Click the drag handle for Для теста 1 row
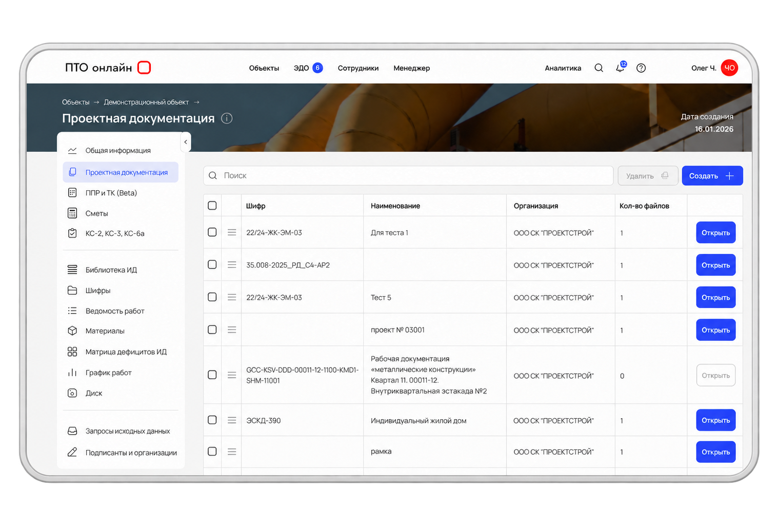Viewport: 777px width, 532px height. 232,232
